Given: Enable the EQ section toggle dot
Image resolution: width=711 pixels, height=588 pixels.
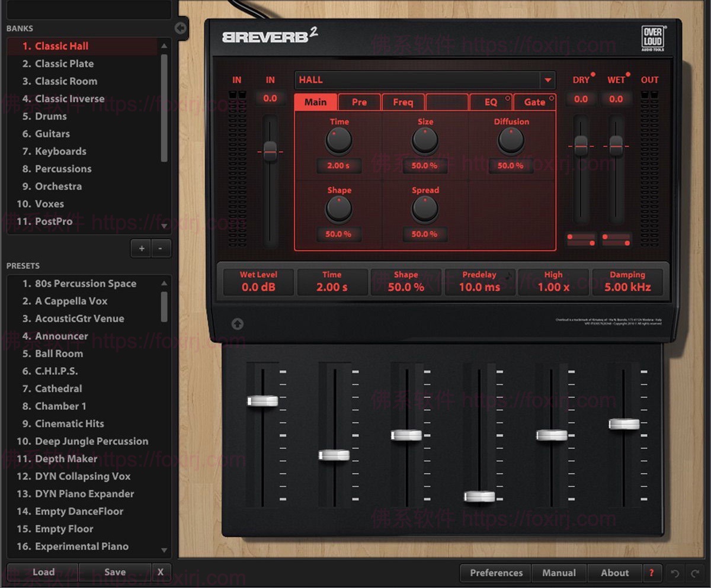Looking at the screenshot, I should click(507, 97).
